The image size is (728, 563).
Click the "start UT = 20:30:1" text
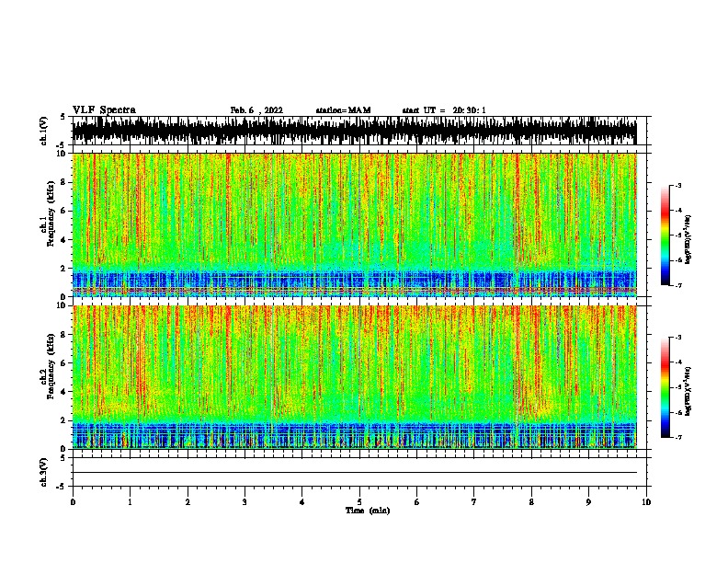point(444,110)
